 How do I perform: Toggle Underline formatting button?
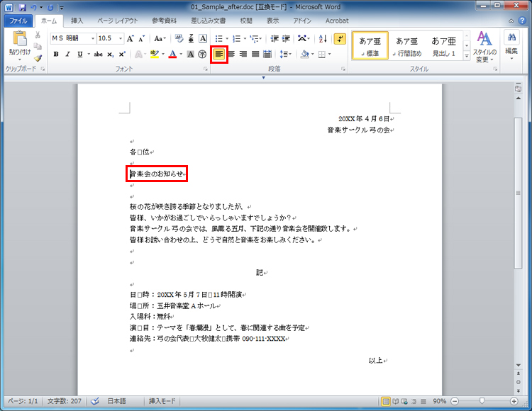(x=80, y=55)
